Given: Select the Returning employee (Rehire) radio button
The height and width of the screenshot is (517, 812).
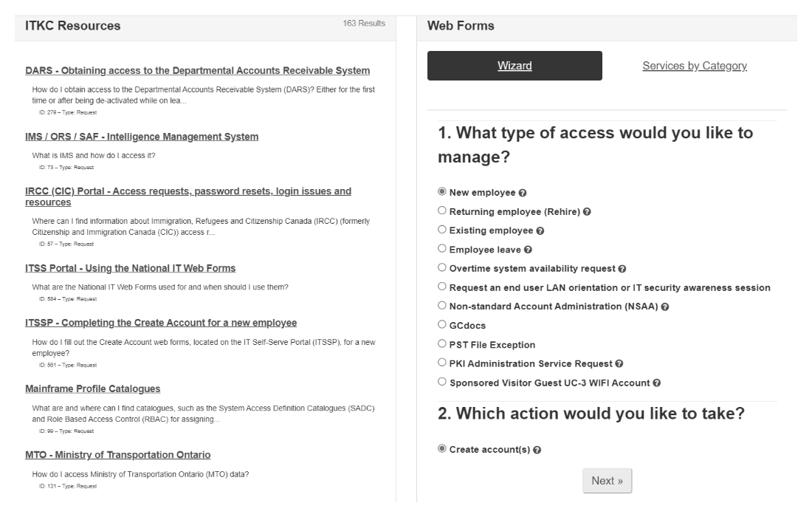Looking at the screenshot, I should point(442,211).
